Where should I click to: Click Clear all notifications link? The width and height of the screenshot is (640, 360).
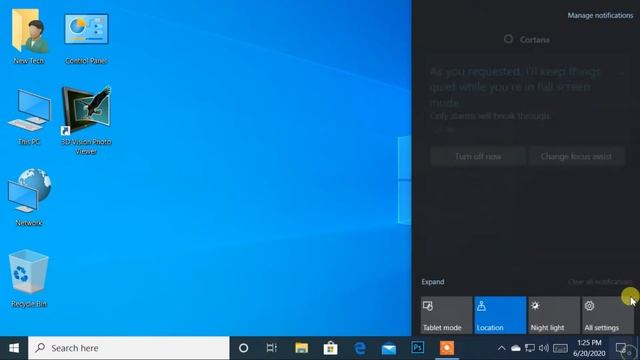pyautogui.click(x=600, y=282)
